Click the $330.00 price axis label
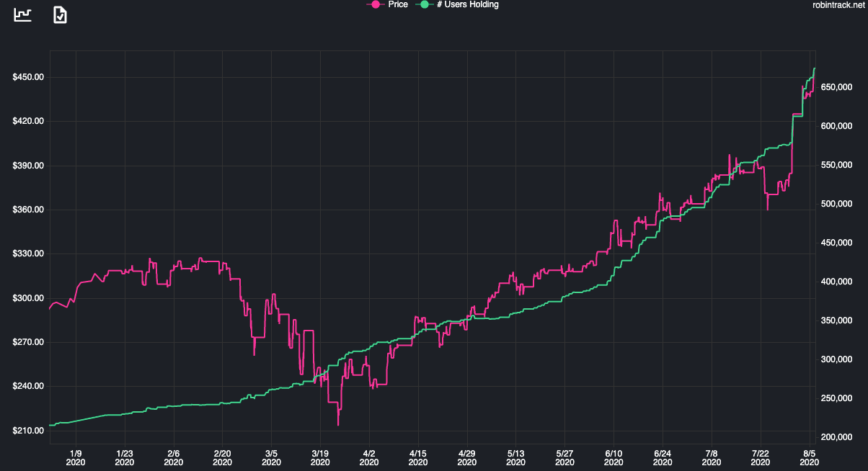 (x=28, y=254)
